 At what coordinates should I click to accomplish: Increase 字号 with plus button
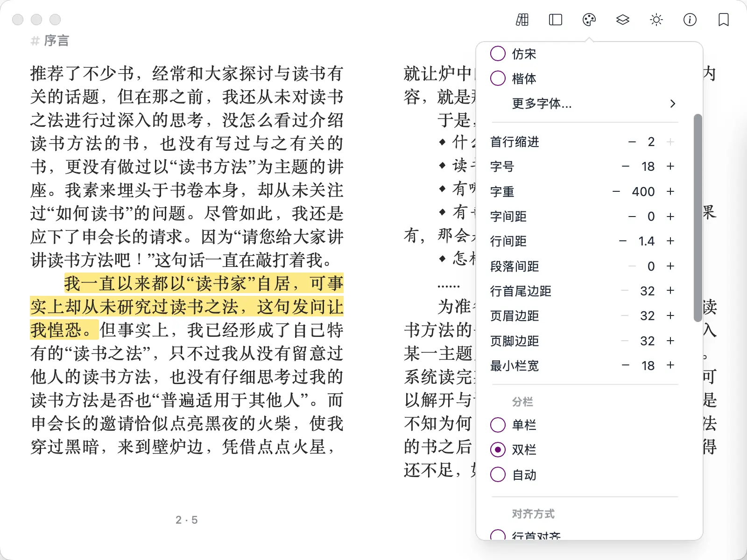click(x=670, y=167)
